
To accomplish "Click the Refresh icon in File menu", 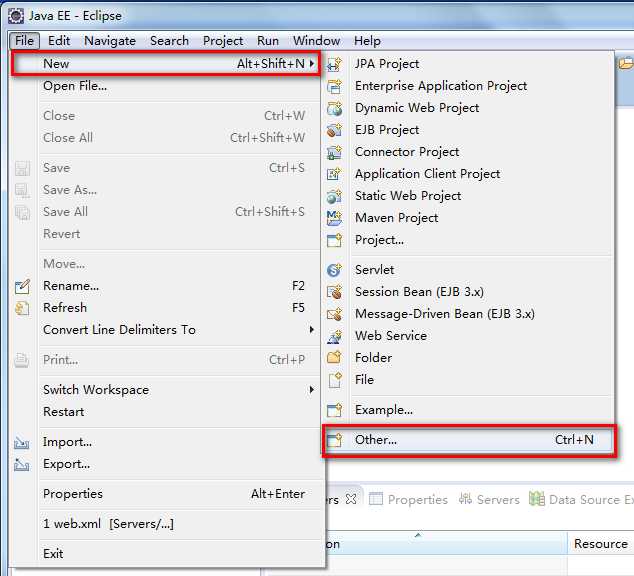I will coord(22,308).
